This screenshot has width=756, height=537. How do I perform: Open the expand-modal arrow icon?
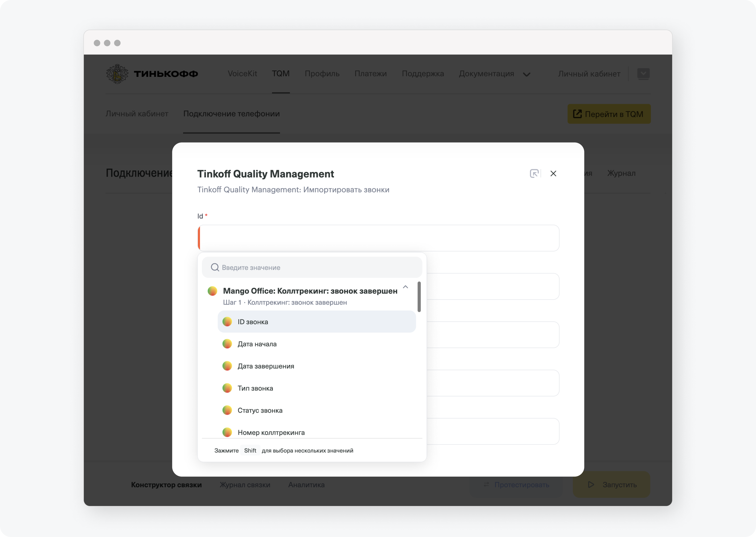pos(534,173)
